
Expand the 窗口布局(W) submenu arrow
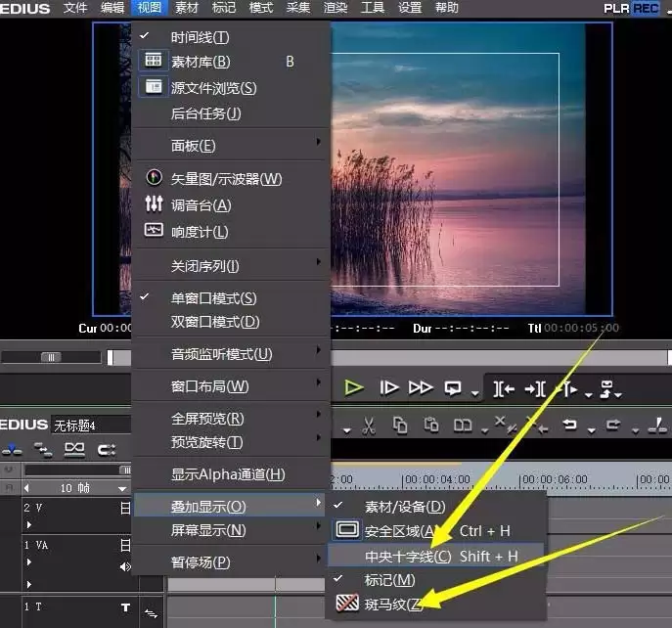(319, 381)
